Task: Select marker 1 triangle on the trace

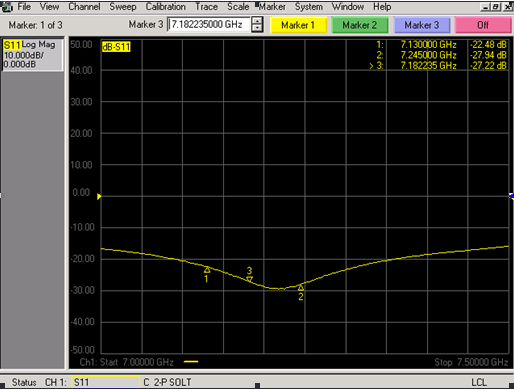Action: coord(207,269)
